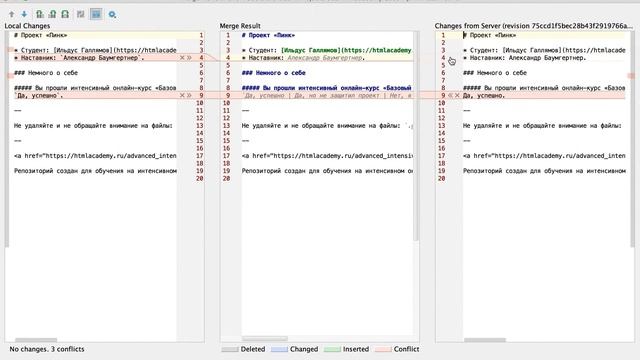This screenshot has height=360, width=640.
Task: Click the Deleted legend label
Action: pyautogui.click(x=253, y=349)
